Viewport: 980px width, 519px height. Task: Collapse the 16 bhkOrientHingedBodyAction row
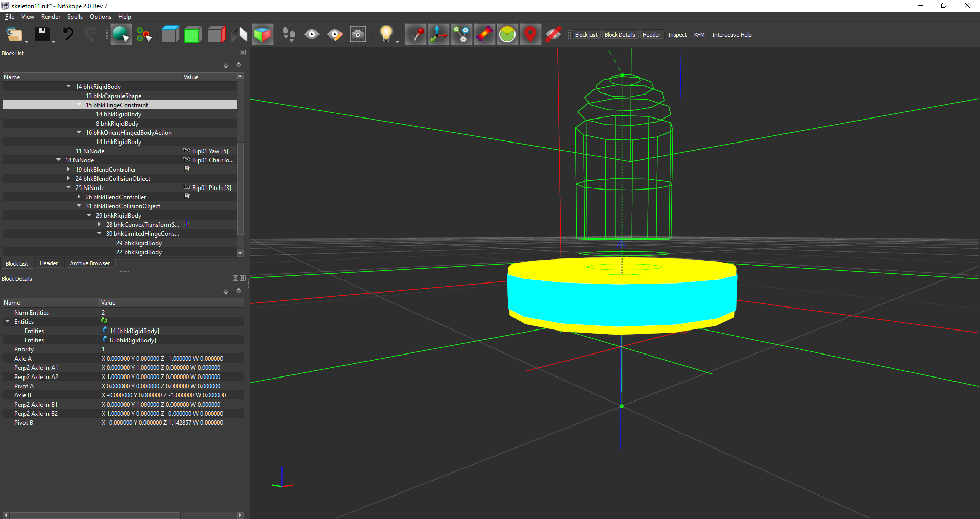79,132
